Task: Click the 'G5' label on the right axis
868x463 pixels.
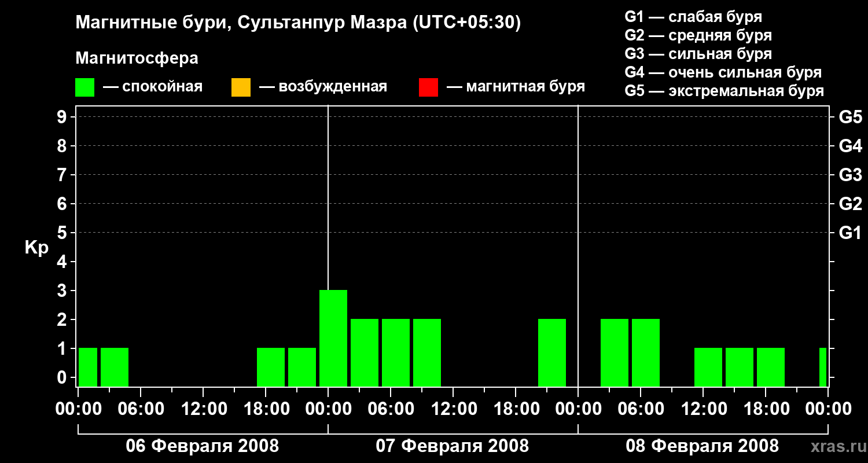Action: point(850,117)
